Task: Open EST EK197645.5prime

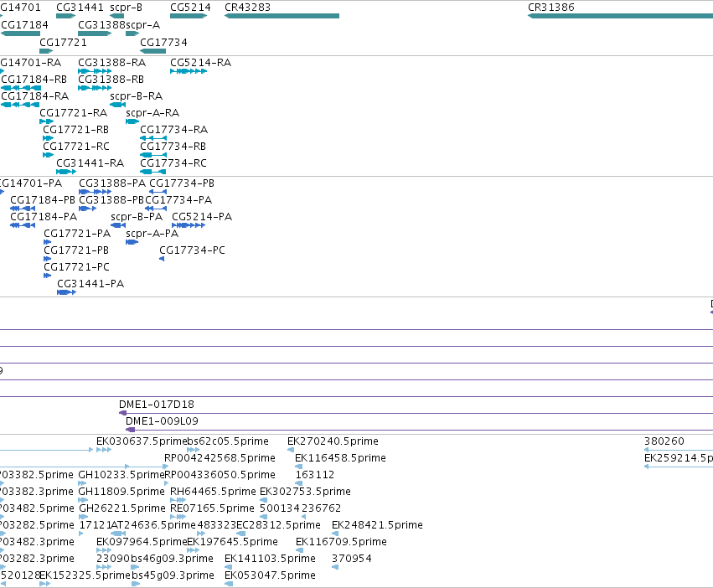Action: 232,542
